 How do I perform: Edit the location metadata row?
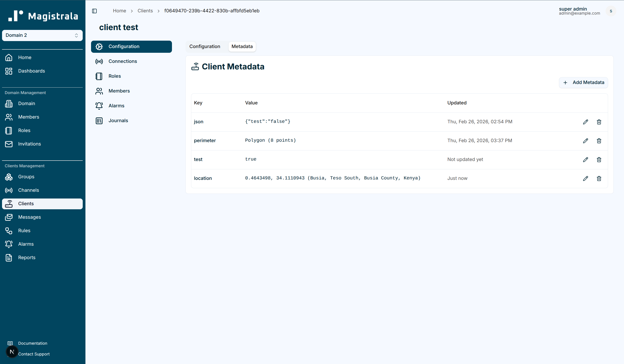pos(585,179)
